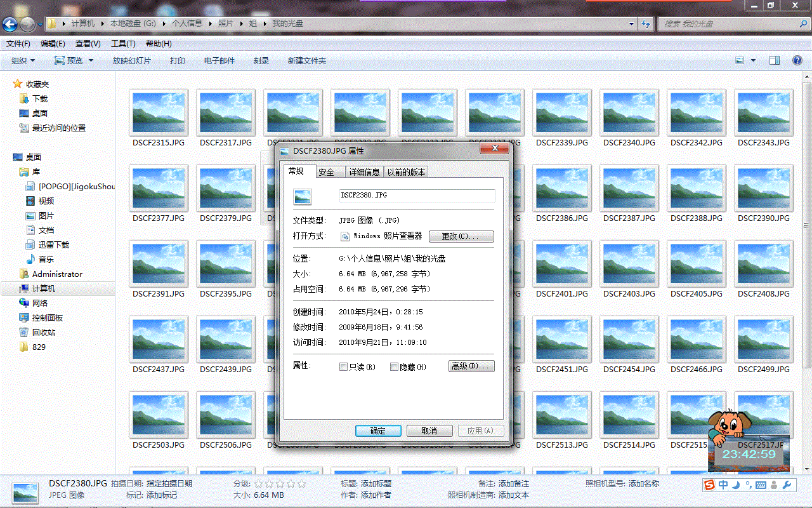Image resolution: width=812 pixels, height=508 pixels.
Task: Click the 更改(C)... button
Action: point(461,236)
